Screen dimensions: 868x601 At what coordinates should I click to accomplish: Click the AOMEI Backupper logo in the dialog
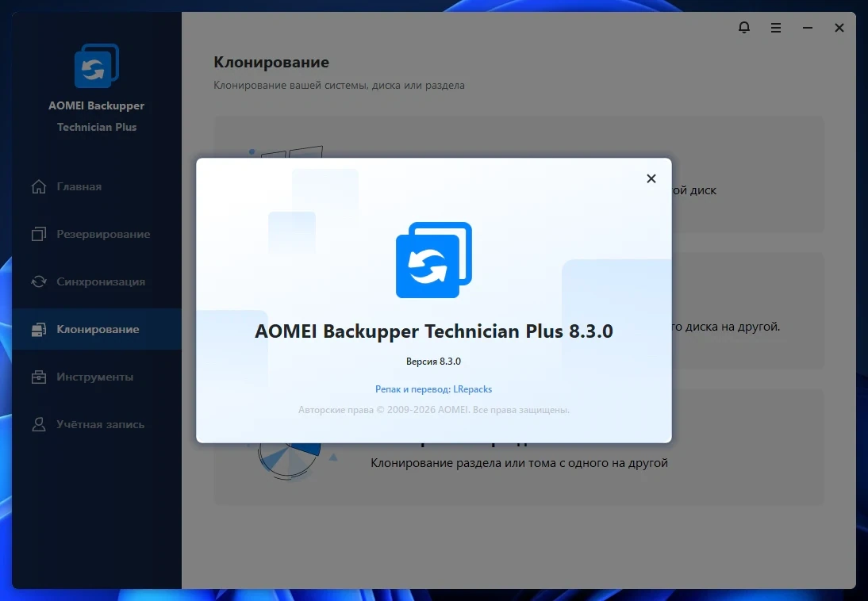[433, 259]
